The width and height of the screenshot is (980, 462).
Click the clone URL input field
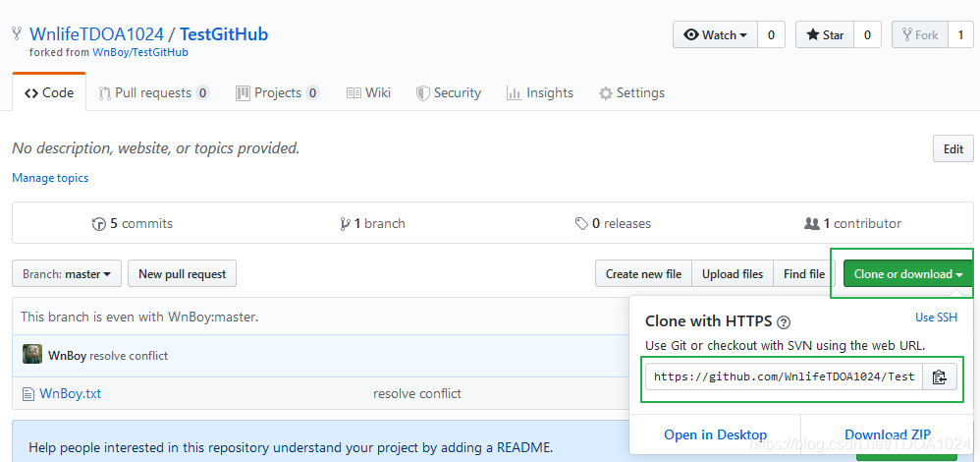(784, 376)
